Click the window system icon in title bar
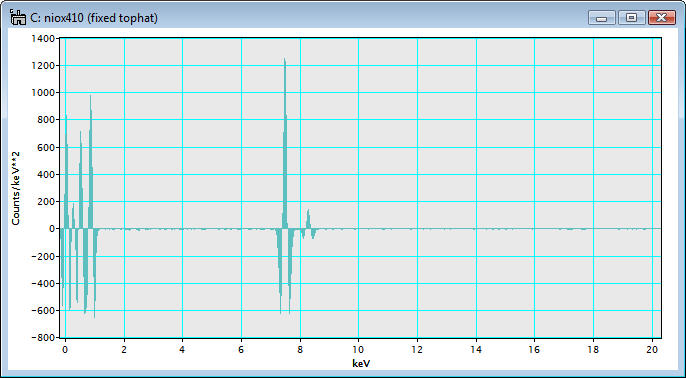The height and width of the screenshot is (378, 686). tap(18, 18)
